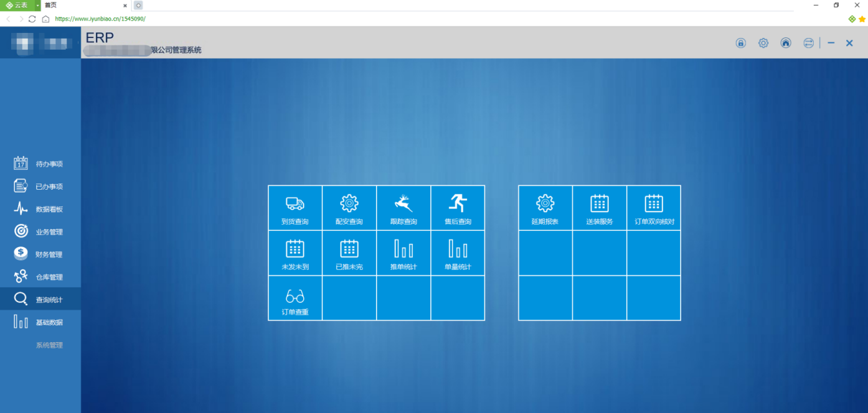
Task: Open the 已推未完 calendar tile
Action: pos(349,253)
